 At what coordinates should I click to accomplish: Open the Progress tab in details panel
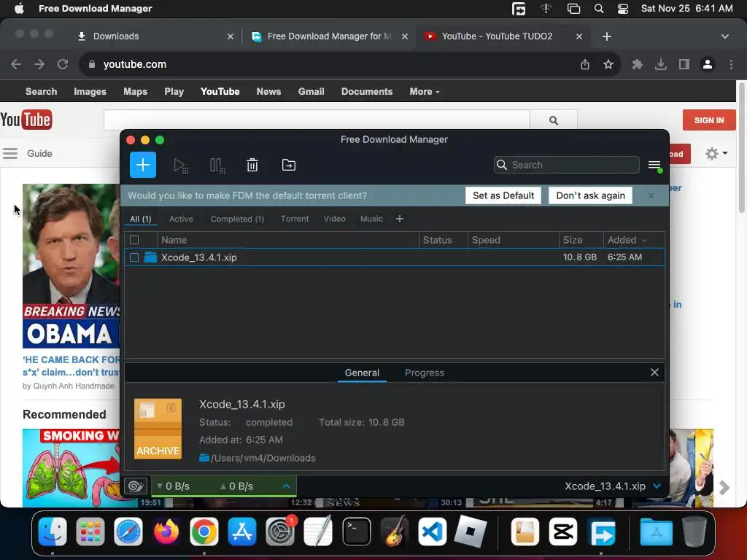point(425,373)
